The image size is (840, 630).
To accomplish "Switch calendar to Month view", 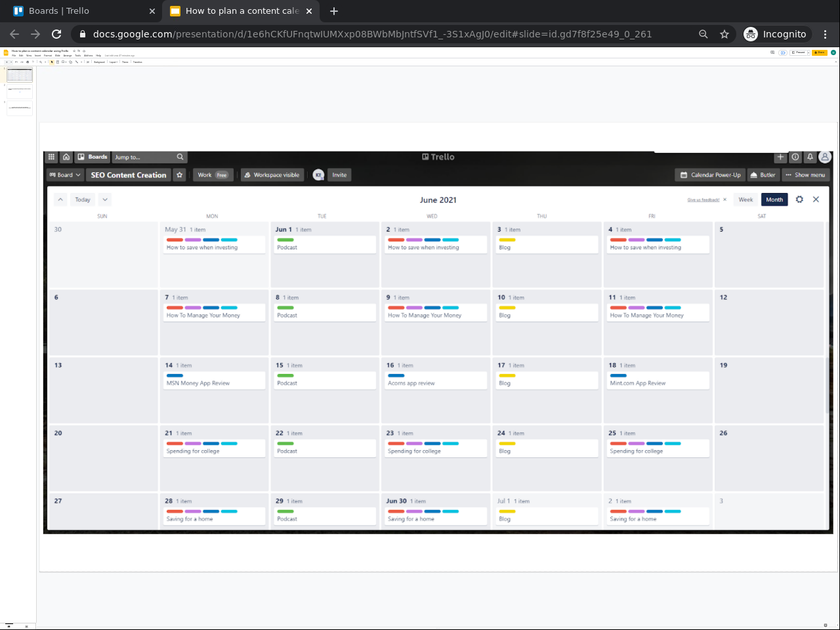I will coord(774,199).
